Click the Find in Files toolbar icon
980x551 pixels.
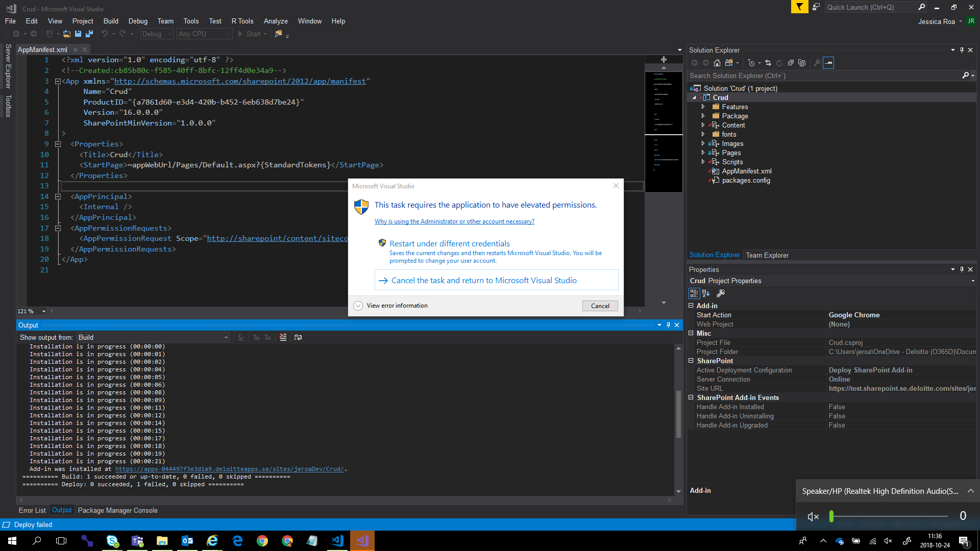[x=278, y=34]
